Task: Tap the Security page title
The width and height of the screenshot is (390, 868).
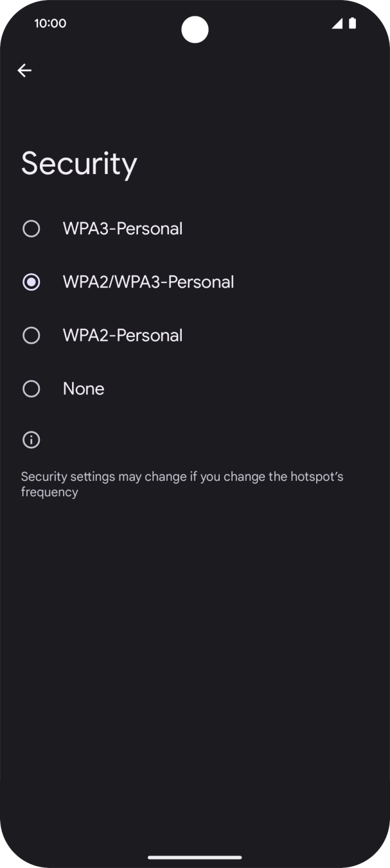Action: click(x=78, y=162)
